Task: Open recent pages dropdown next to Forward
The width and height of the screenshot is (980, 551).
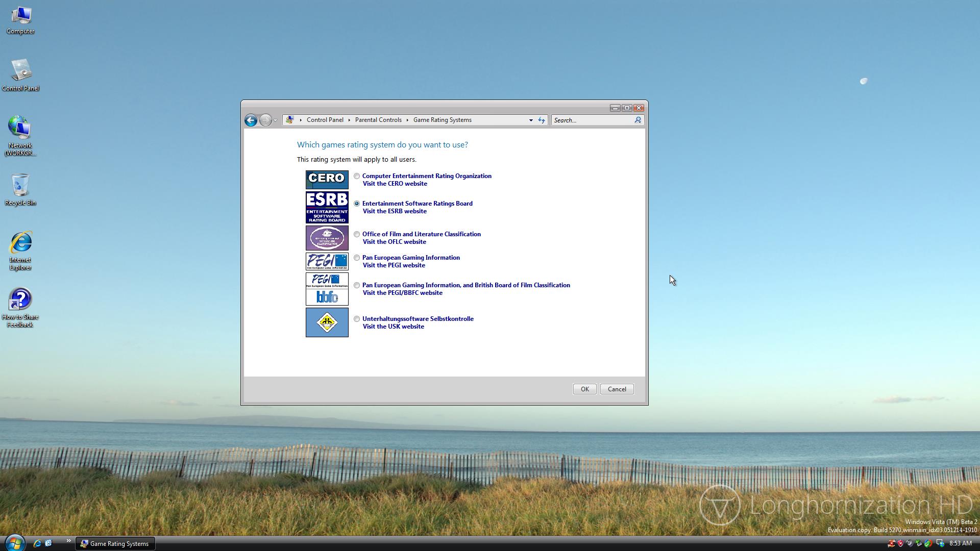Action: [x=275, y=120]
